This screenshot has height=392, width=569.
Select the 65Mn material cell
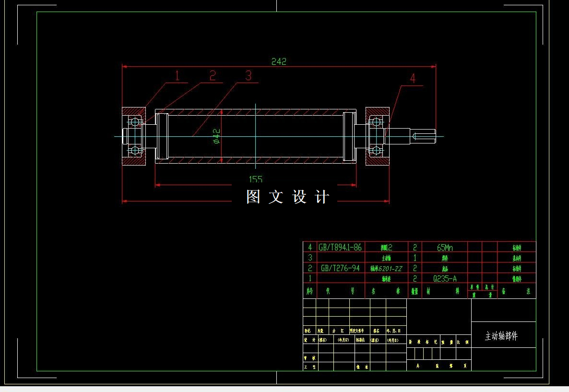pos(445,248)
